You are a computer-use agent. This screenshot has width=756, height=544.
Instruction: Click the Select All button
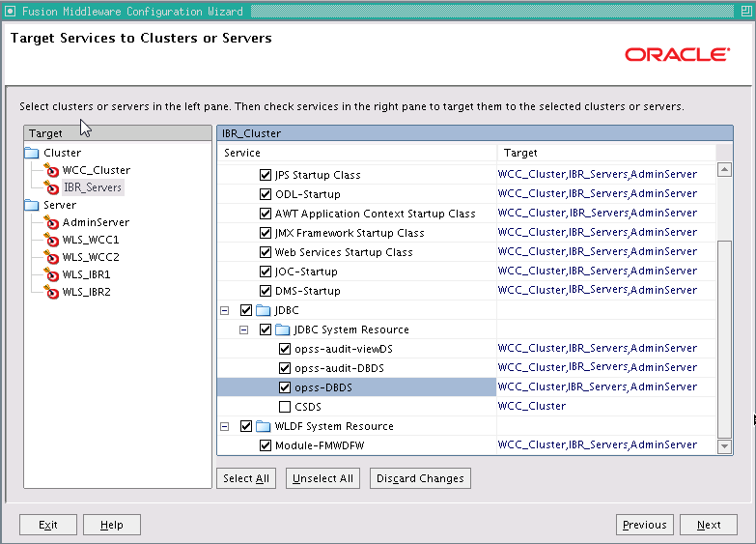(246, 478)
